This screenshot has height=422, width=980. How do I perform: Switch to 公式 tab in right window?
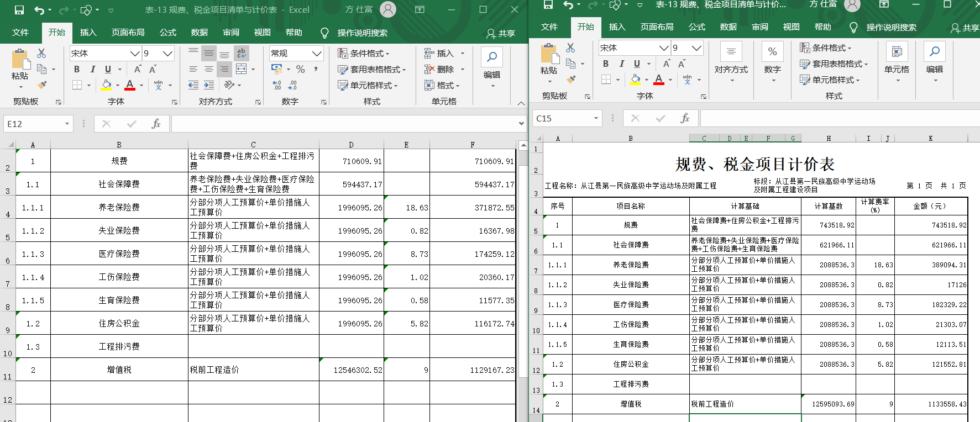[697, 27]
